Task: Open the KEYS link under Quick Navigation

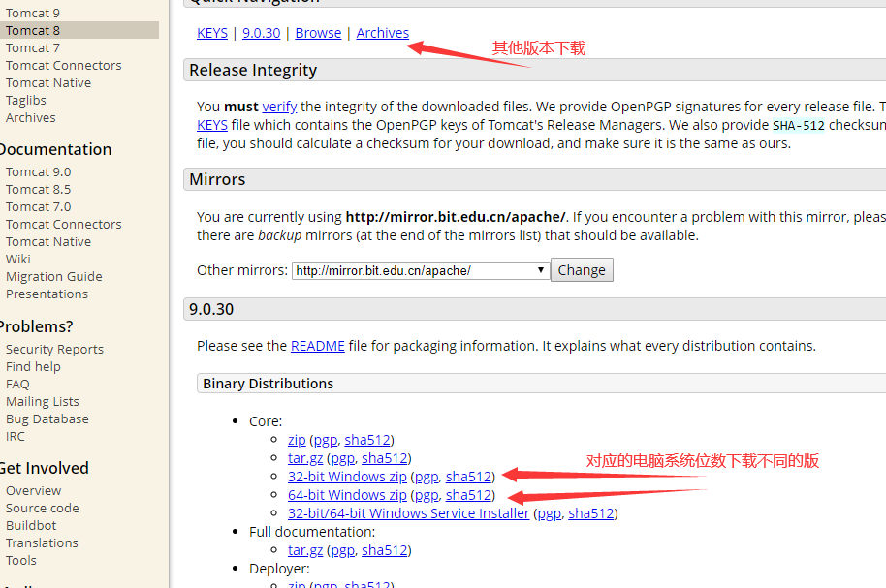Action: tap(211, 32)
